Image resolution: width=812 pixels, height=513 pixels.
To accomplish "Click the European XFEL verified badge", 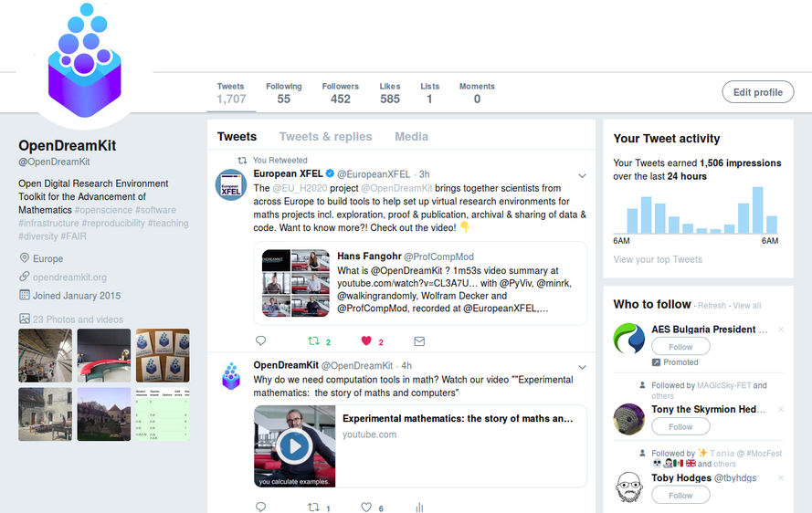I will pos(330,173).
